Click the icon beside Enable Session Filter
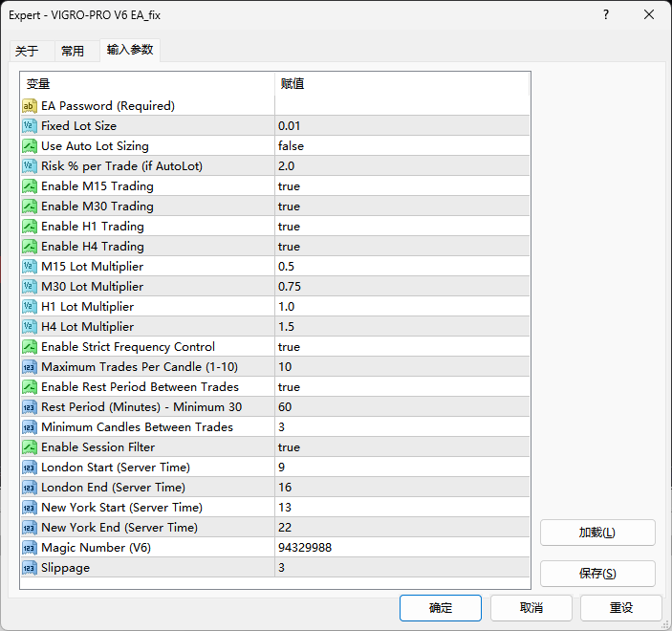The height and width of the screenshot is (631, 672). tap(30, 447)
